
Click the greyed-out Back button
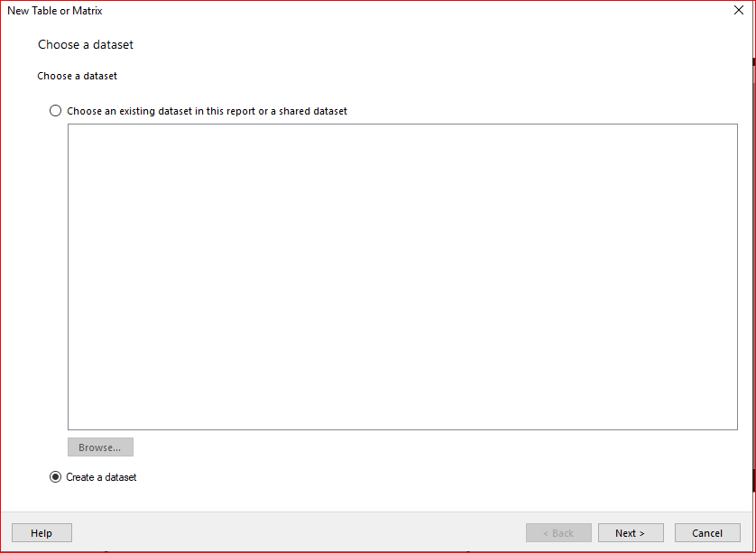pyautogui.click(x=558, y=533)
